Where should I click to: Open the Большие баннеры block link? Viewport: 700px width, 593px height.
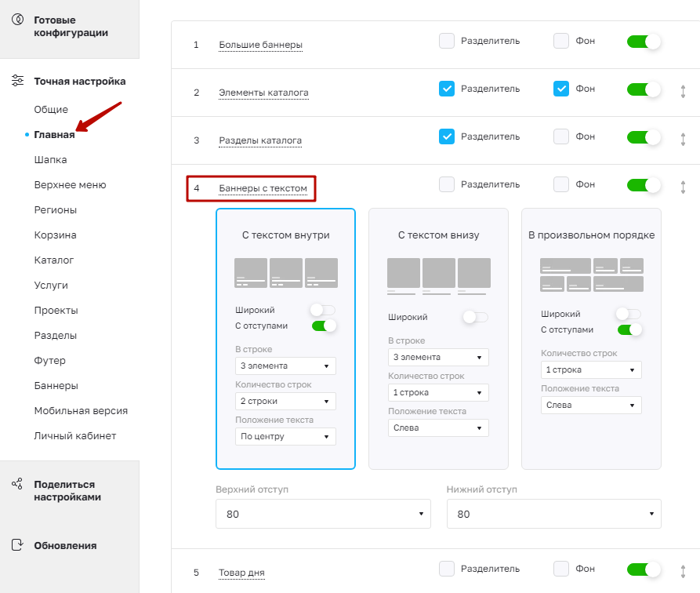pos(261,45)
